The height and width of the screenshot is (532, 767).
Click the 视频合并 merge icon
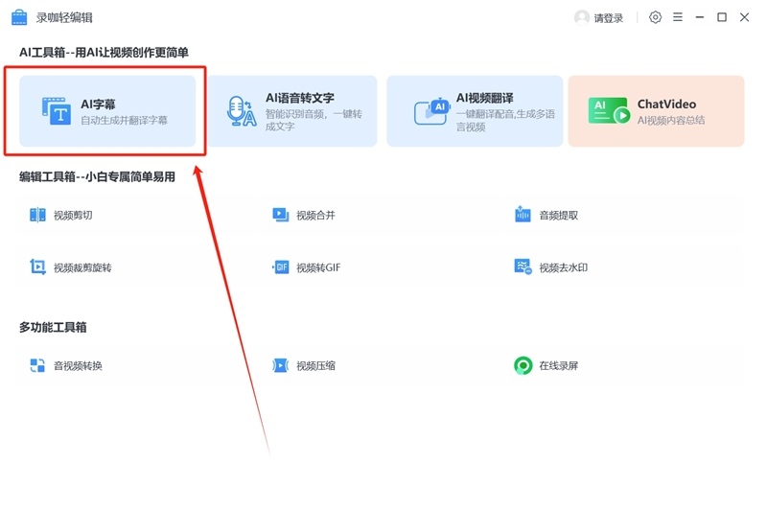tap(281, 215)
